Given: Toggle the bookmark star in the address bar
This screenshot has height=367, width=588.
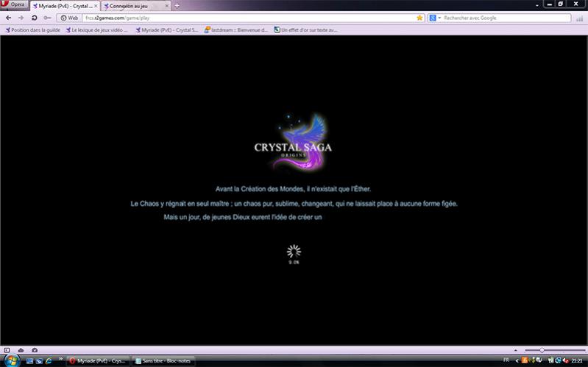Looking at the screenshot, I should pyautogui.click(x=419, y=18).
